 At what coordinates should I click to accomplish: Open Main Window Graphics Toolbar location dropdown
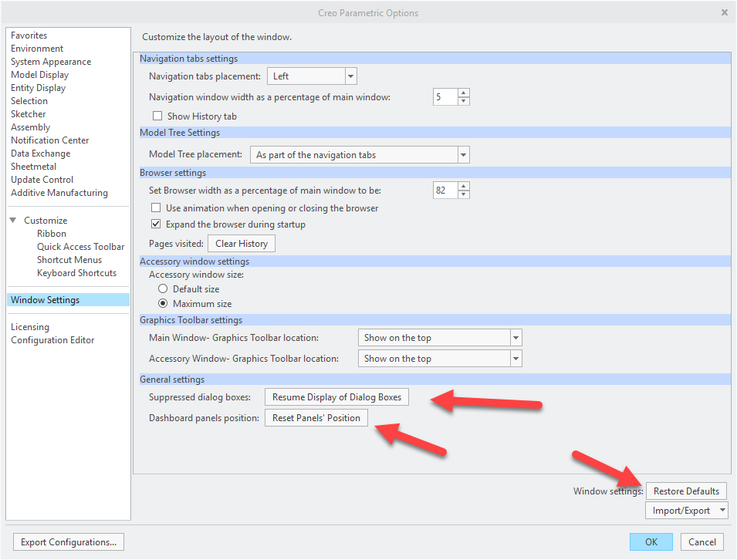[x=440, y=338]
